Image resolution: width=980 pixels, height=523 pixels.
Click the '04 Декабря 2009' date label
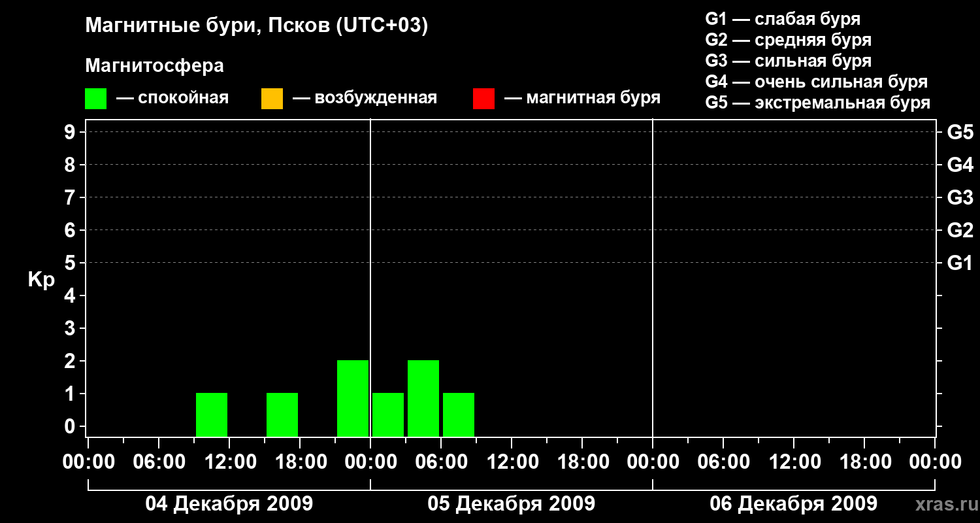pyautogui.click(x=229, y=504)
